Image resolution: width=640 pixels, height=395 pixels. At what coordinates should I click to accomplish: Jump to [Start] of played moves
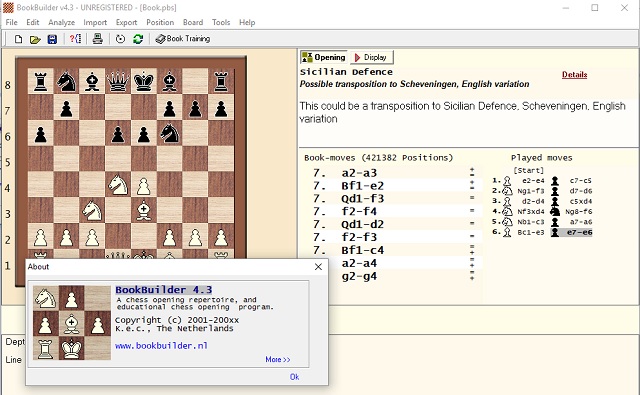point(528,170)
